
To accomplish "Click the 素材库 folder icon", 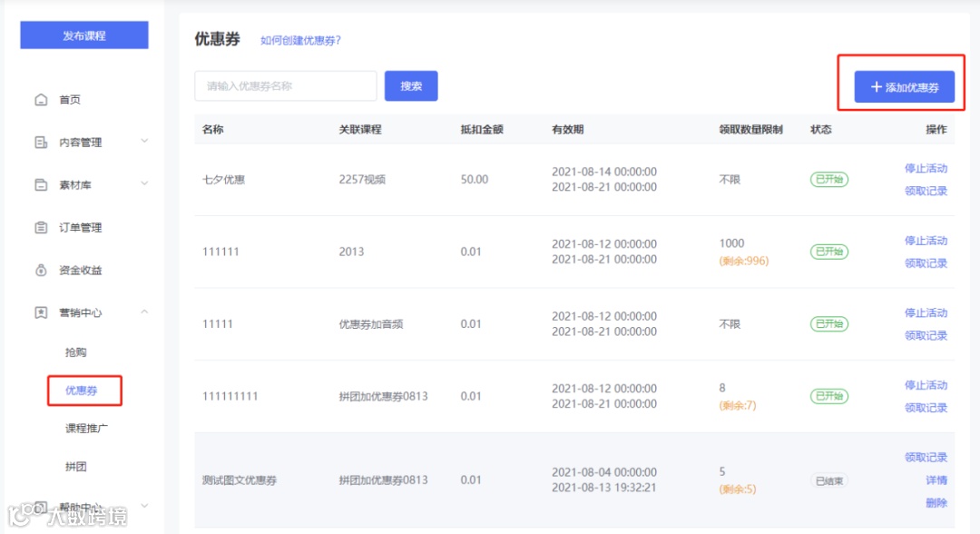I will [41, 184].
